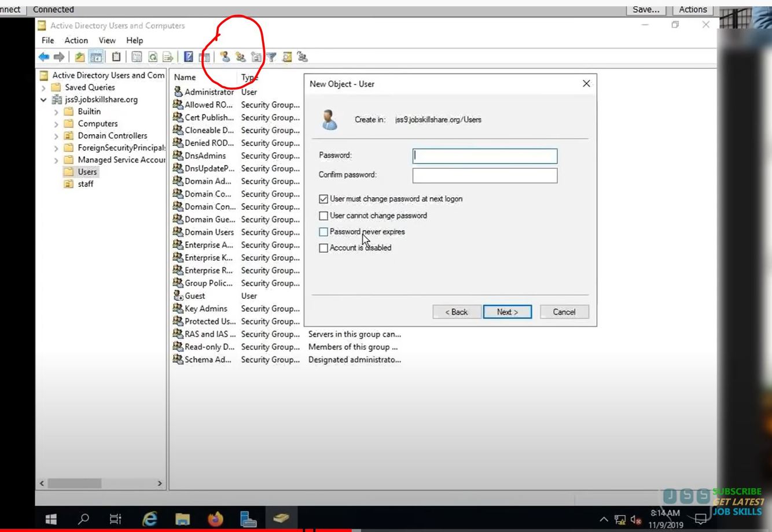The width and height of the screenshot is (772, 532).
Task: Expand the Domain Controllers node
Action: coord(56,136)
